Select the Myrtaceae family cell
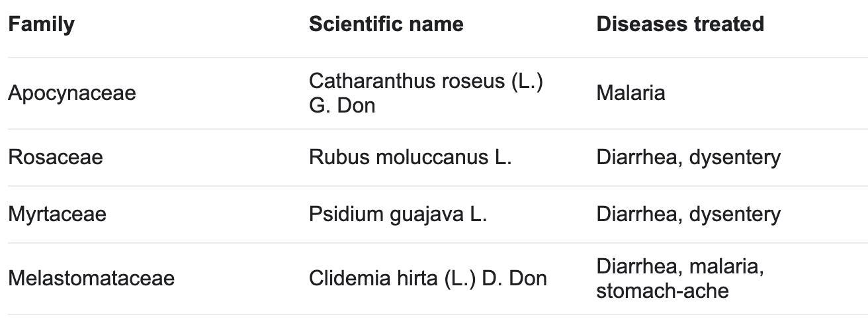The width and height of the screenshot is (868, 331). point(57,214)
